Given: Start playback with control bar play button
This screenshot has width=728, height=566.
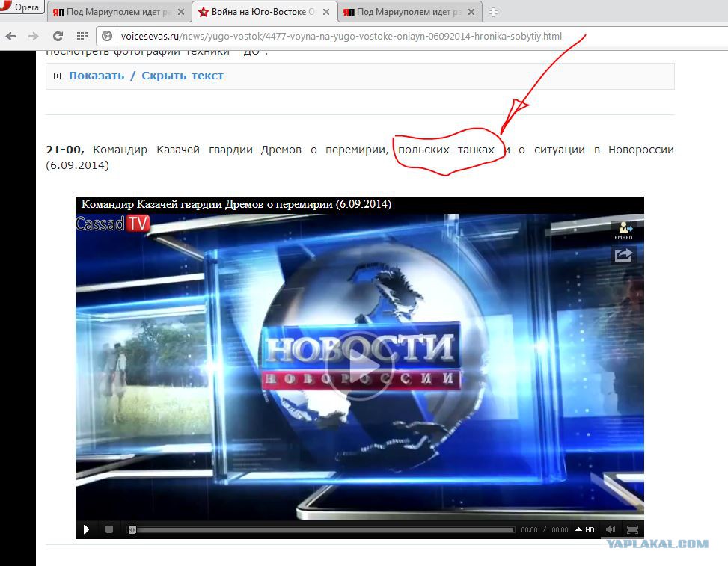Looking at the screenshot, I should (86, 529).
